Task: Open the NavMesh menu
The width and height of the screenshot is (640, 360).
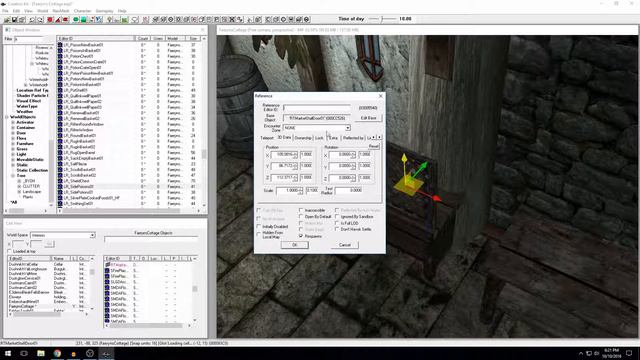Action: point(61,11)
